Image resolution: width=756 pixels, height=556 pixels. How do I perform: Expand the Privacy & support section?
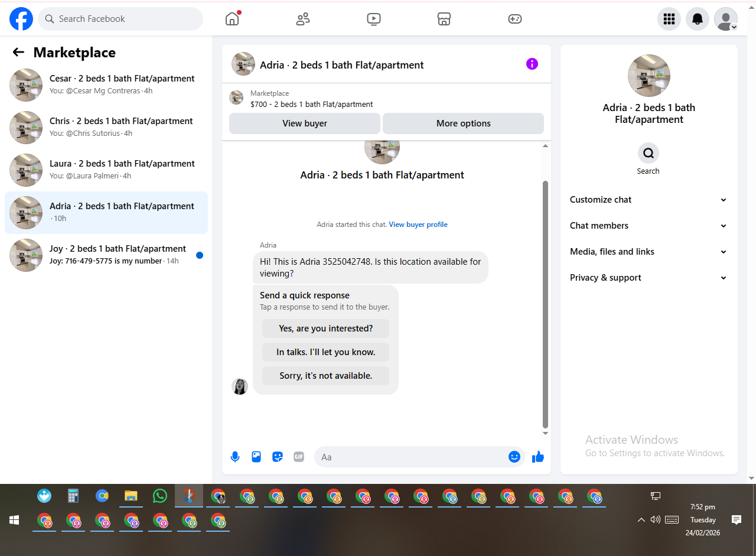(649, 278)
